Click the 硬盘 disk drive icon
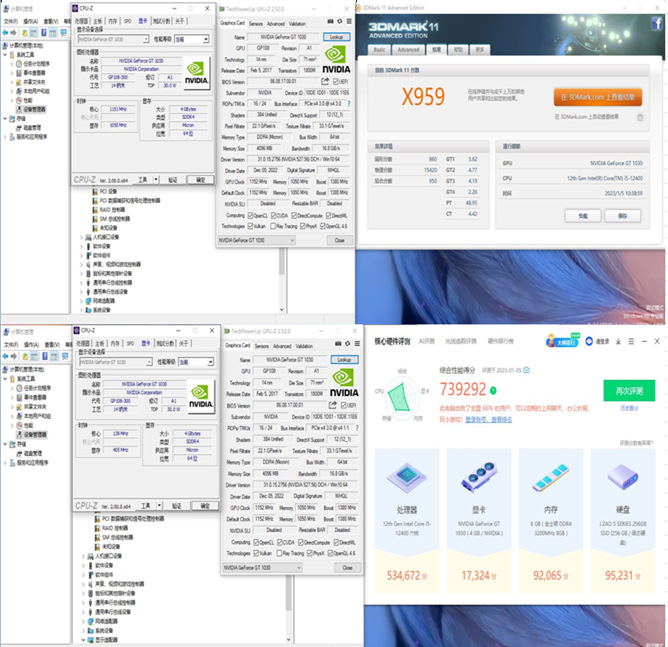Viewport: 668px width, 647px height. [x=622, y=477]
